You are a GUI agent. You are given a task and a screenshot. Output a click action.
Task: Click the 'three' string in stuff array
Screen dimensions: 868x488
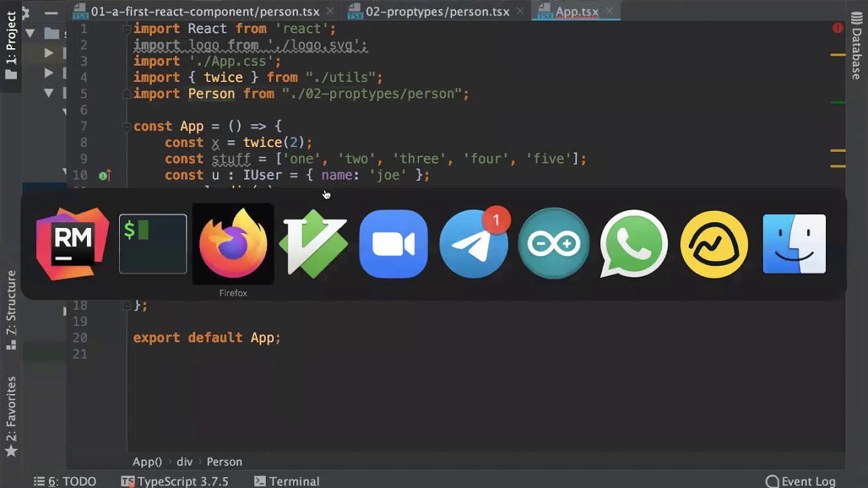coord(419,159)
